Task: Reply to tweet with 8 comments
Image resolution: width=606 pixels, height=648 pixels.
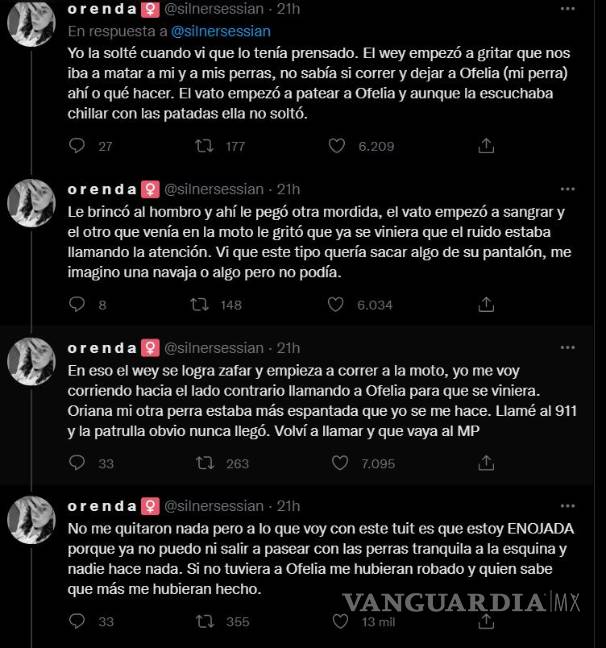Action: tap(77, 305)
